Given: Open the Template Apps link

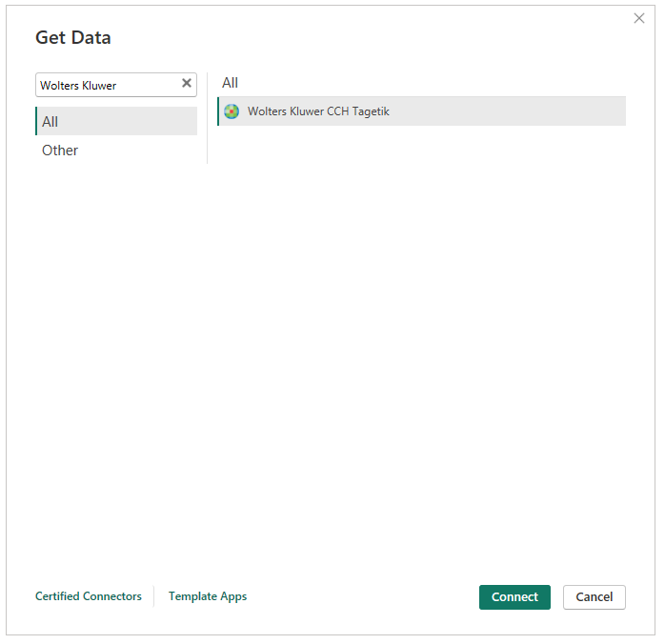Looking at the screenshot, I should (x=208, y=596).
